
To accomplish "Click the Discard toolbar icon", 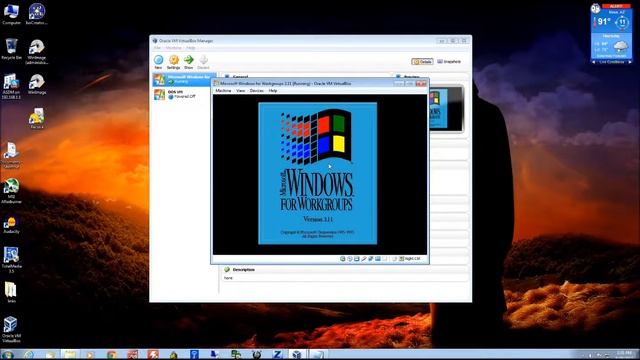I will click(203, 62).
